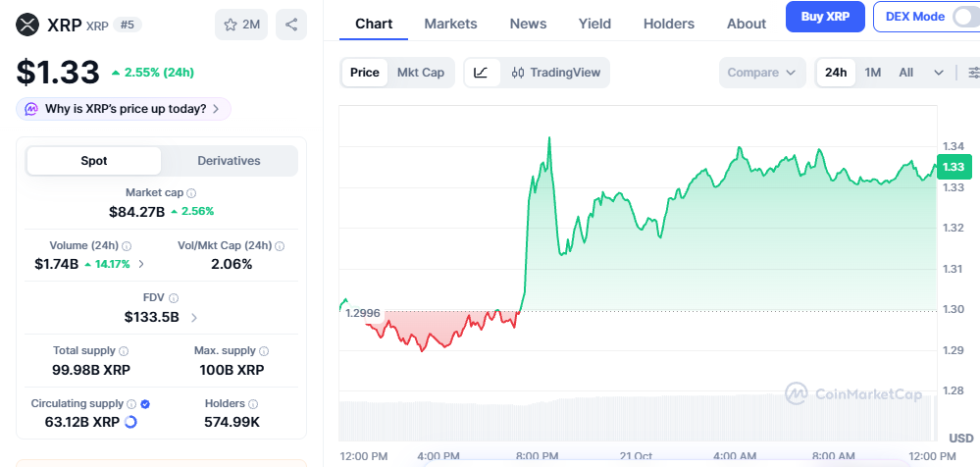Viewport: 980px width, 467px height.
Task: Click the 99.98B XRP total supply value
Action: point(91,370)
